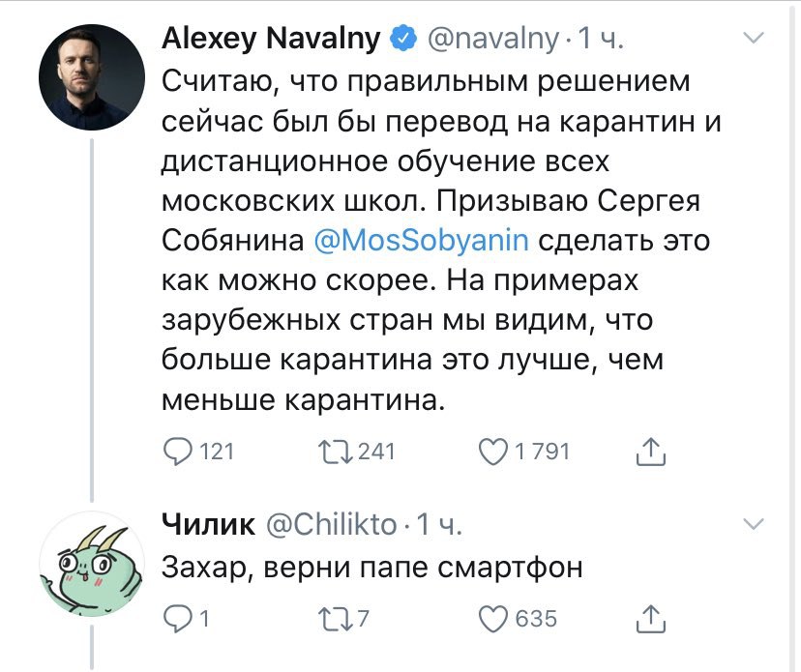Image resolution: width=801 pixels, height=672 pixels.
Task: Open the reply text "Захар, верни папе смартфон"
Action: tap(372, 568)
